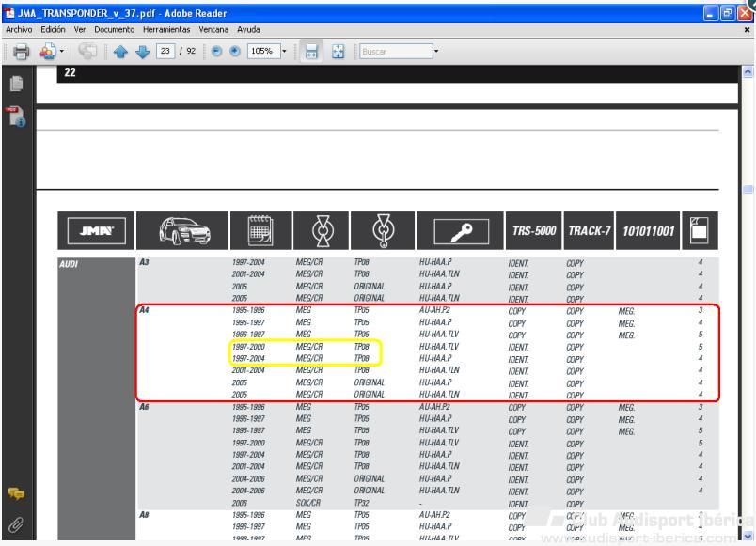Open the Ver menu
The image size is (756, 546).
pyautogui.click(x=80, y=29)
